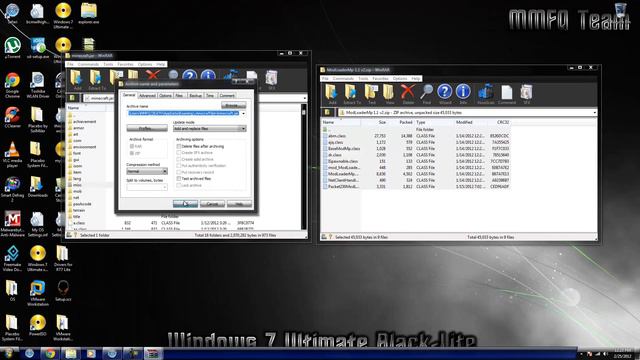
Task: Select RAR archive format radio button
Action: pyautogui.click(x=132, y=146)
